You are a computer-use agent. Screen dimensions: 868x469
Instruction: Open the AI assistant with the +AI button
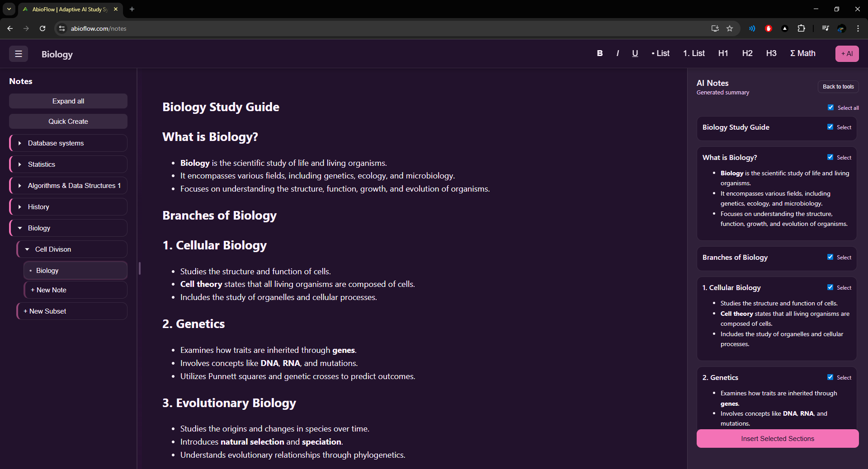tap(847, 53)
